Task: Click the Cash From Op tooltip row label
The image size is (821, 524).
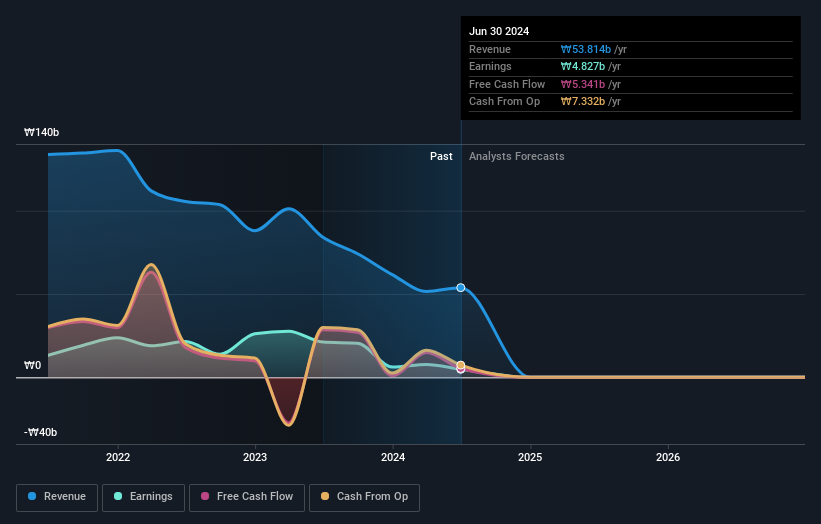Action: point(504,102)
